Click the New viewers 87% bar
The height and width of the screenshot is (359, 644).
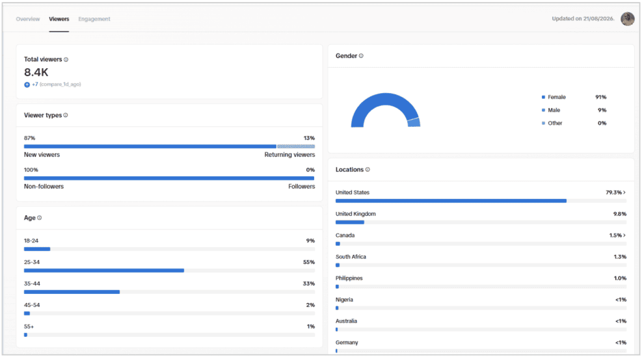click(150, 146)
